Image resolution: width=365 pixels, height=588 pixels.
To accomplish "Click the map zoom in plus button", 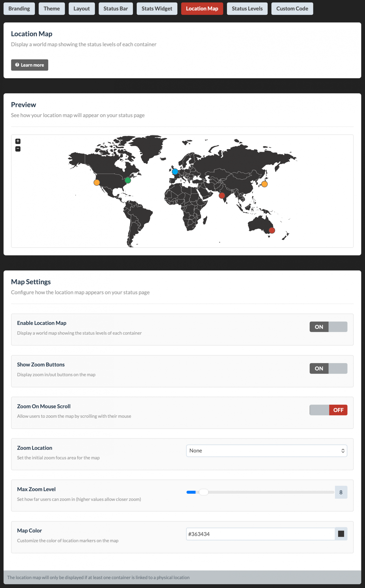I will 18,141.
